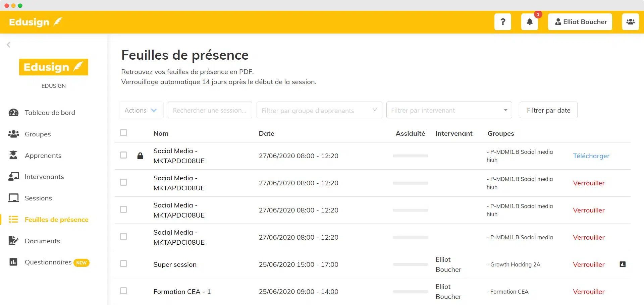Click the Filtrer par intervenant arrow
Image resolution: width=644 pixels, height=305 pixels.
click(x=505, y=110)
